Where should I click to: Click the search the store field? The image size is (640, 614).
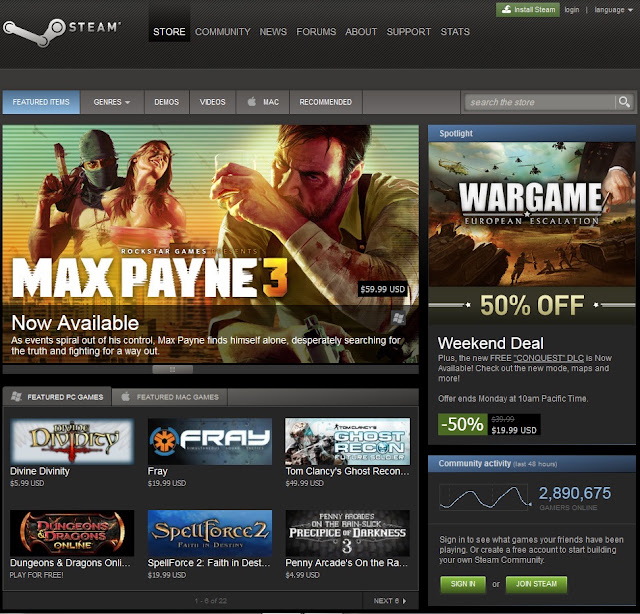[539, 102]
